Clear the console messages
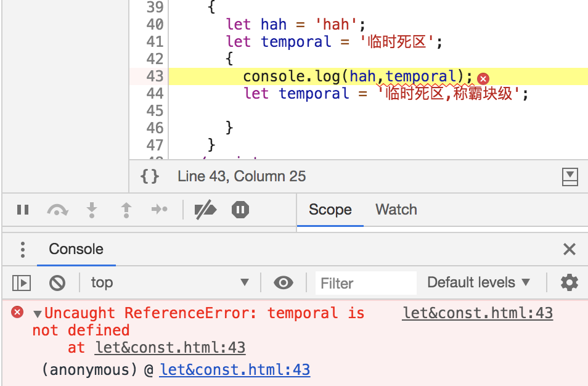The image size is (588, 386). pyautogui.click(x=57, y=283)
